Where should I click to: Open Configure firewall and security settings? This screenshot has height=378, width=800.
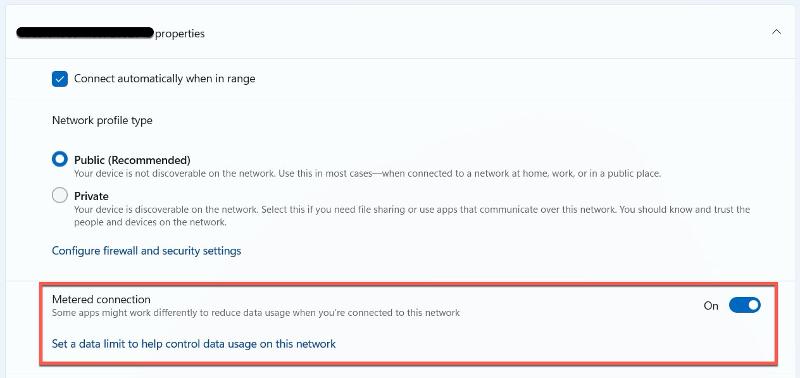click(x=146, y=251)
